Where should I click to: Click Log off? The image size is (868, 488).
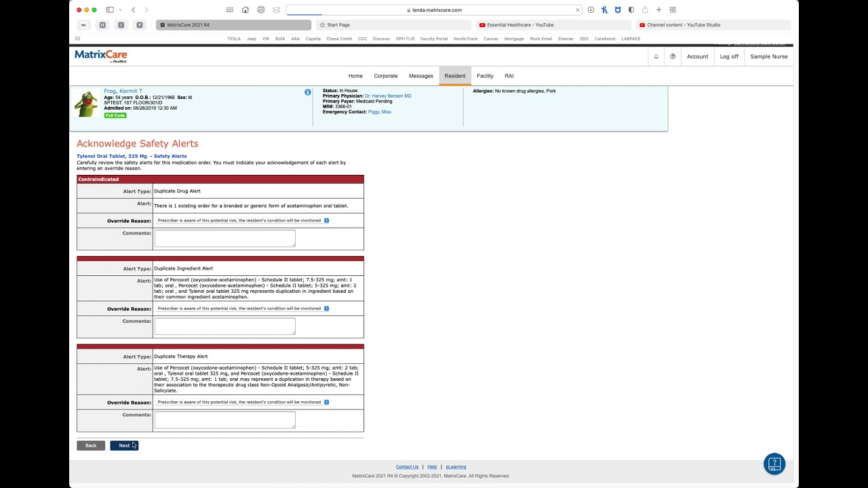pyautogui.click(x=729, y=56)
